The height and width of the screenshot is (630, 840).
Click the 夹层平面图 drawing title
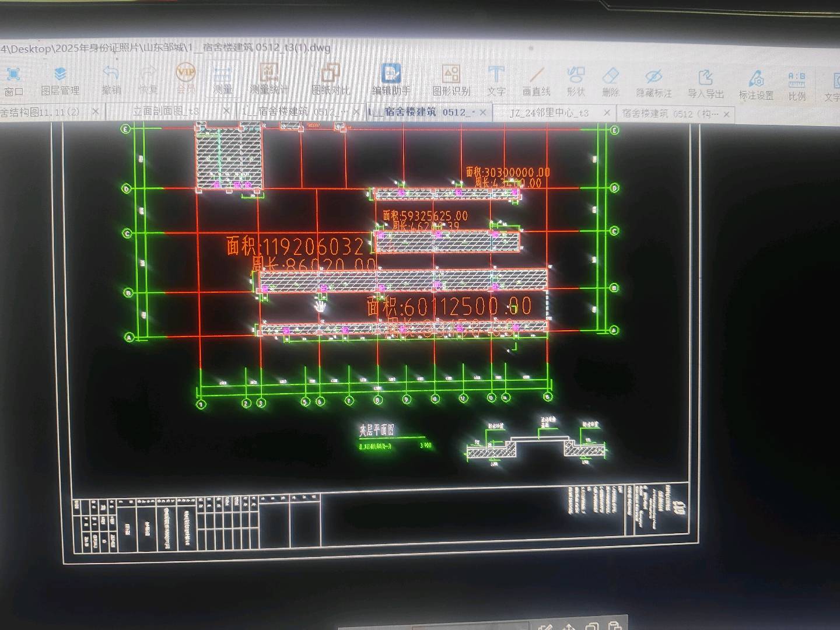click(x=376, y=430)
